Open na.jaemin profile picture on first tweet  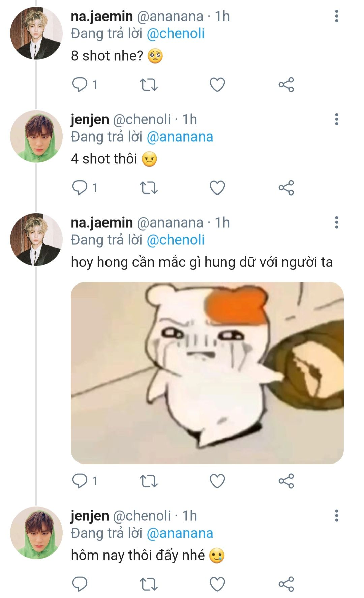coord(36,33)
